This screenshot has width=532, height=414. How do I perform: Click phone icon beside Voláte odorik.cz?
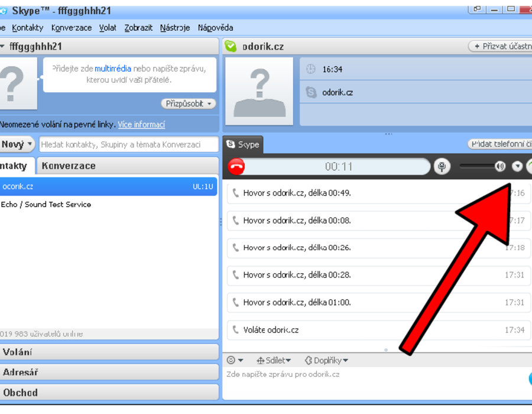coord(235,329)
